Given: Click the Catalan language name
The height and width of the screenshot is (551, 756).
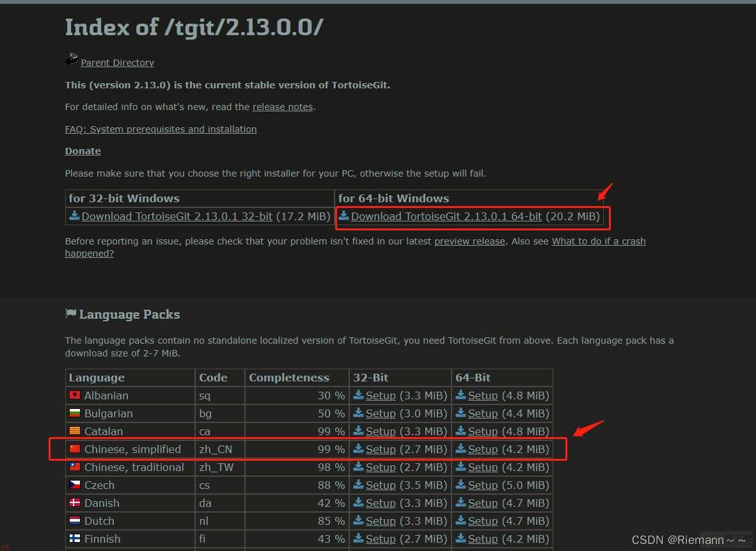Looking at the screenshot, I should click(x=104, y=431).
